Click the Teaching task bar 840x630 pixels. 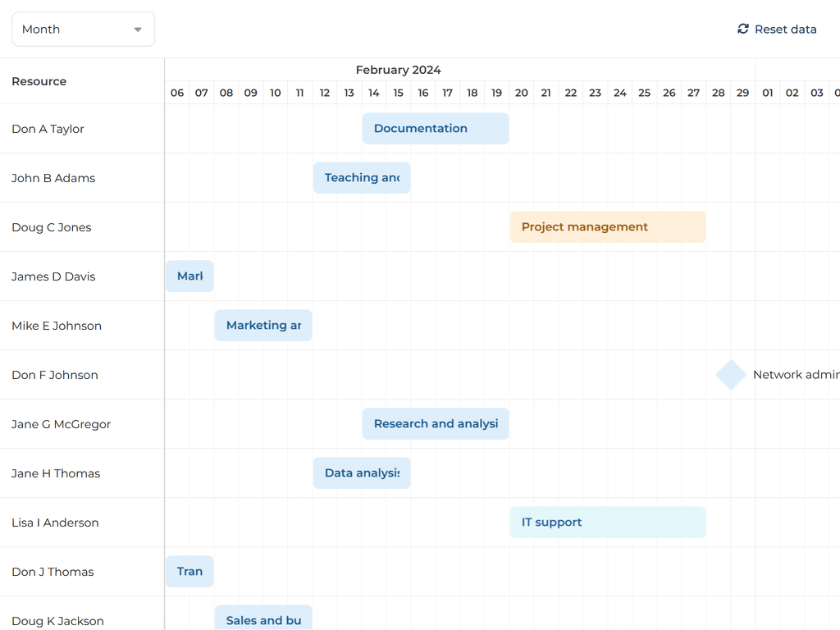click(x=362, y=178)
